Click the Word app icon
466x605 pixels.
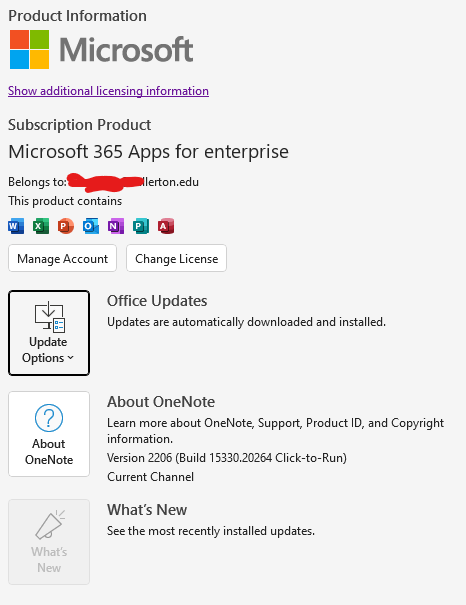click(16, 226)
